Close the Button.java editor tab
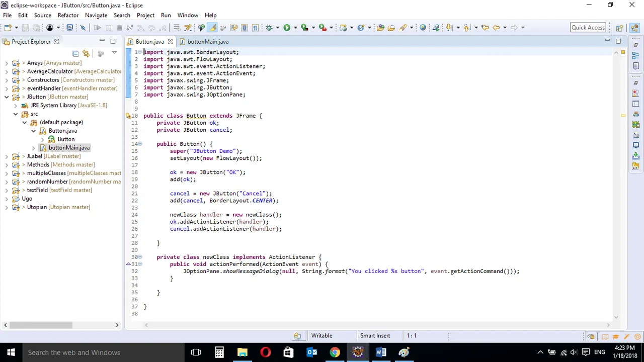This screenshot has width=644, height=362. click(x=171, y=42)
